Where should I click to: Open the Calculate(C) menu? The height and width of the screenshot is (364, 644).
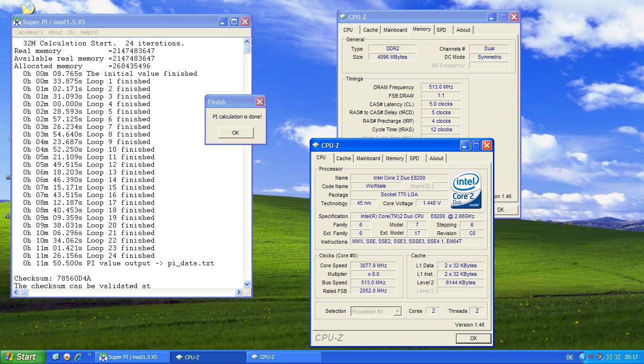pyautogui.click(x=28, y=32)
